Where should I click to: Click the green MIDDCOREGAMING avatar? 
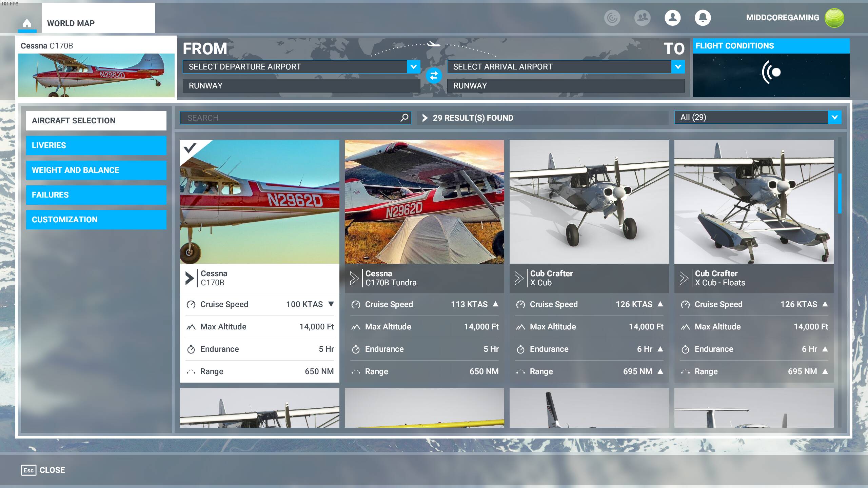(834, 18)
